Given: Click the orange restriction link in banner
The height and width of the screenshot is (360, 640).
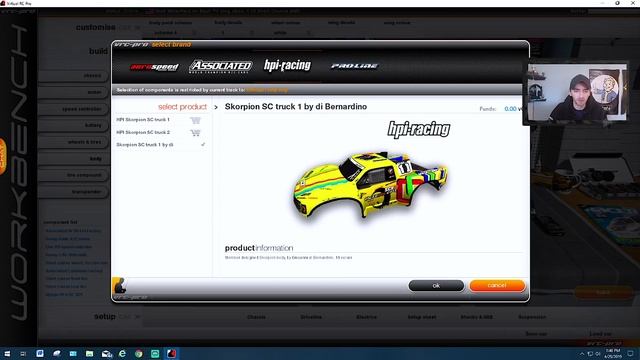Looking at the screenshot, I should (x=267, y=90).
